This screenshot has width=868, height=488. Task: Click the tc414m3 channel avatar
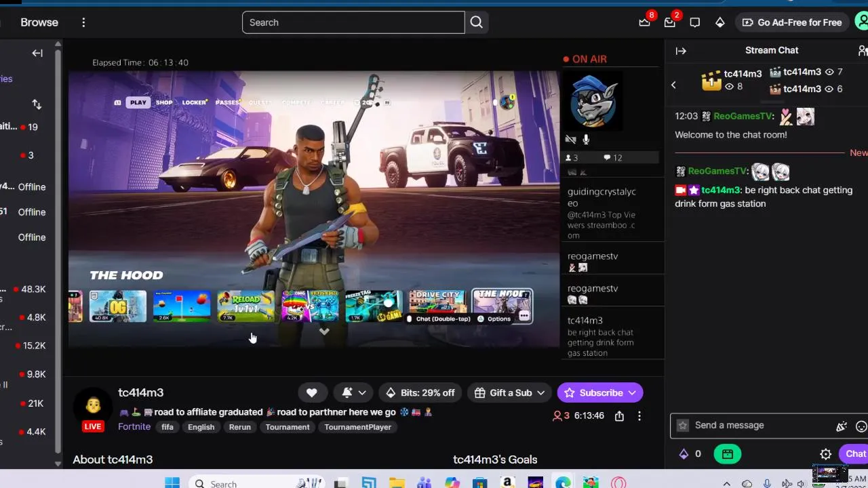pos(93,405)
